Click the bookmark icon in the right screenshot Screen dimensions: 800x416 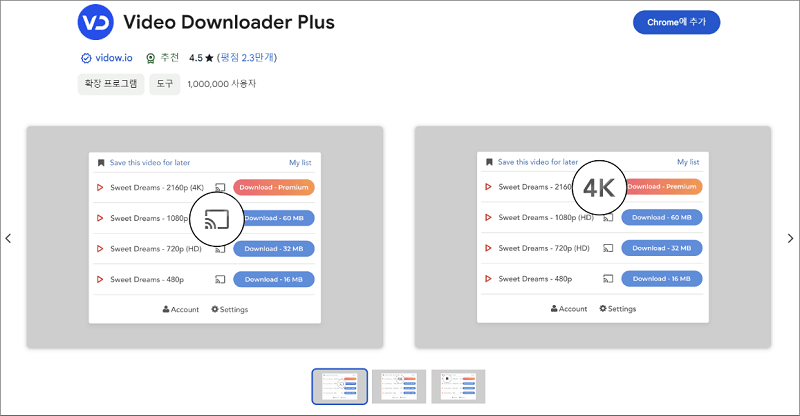[489, 162]
